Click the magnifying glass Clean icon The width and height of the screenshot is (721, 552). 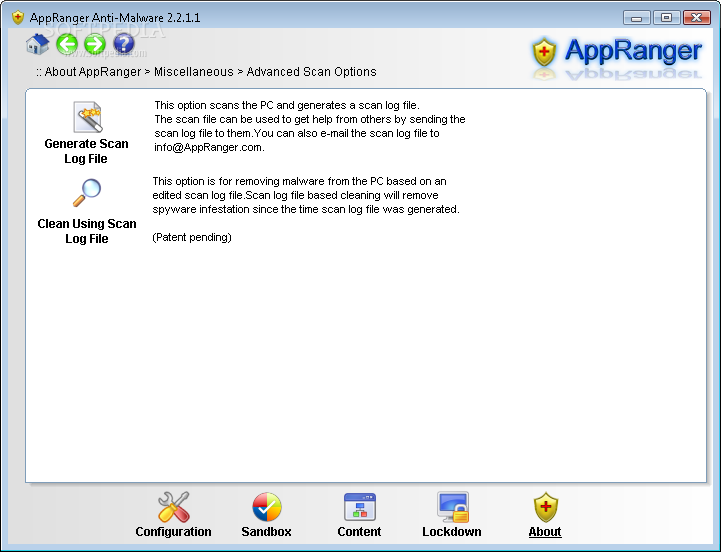[x=87, y=192]
